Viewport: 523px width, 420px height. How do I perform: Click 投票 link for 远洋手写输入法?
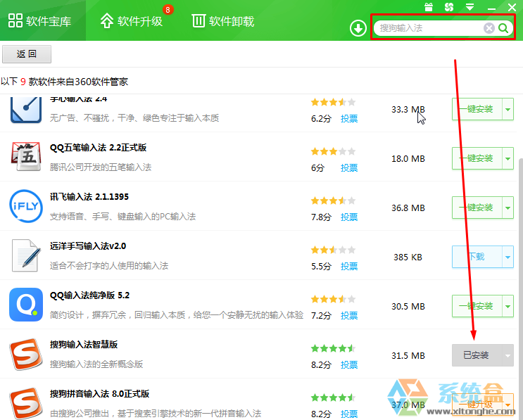pyautogui.click(x=349, y=267)
